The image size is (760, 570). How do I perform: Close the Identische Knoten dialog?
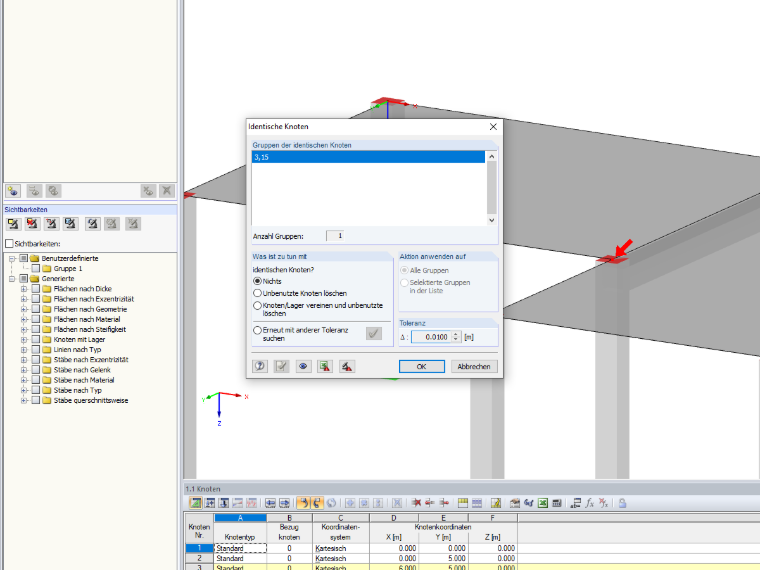click(493, 127)
